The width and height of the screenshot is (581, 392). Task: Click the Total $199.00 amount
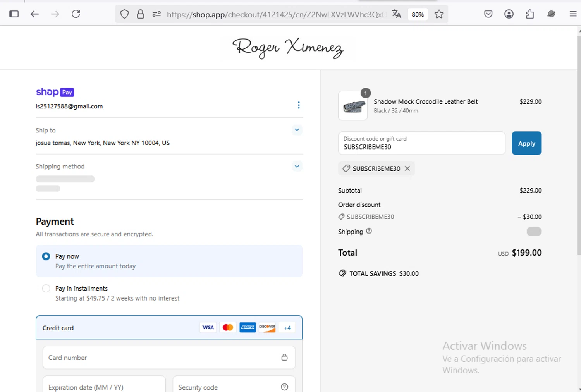[527, 253]
